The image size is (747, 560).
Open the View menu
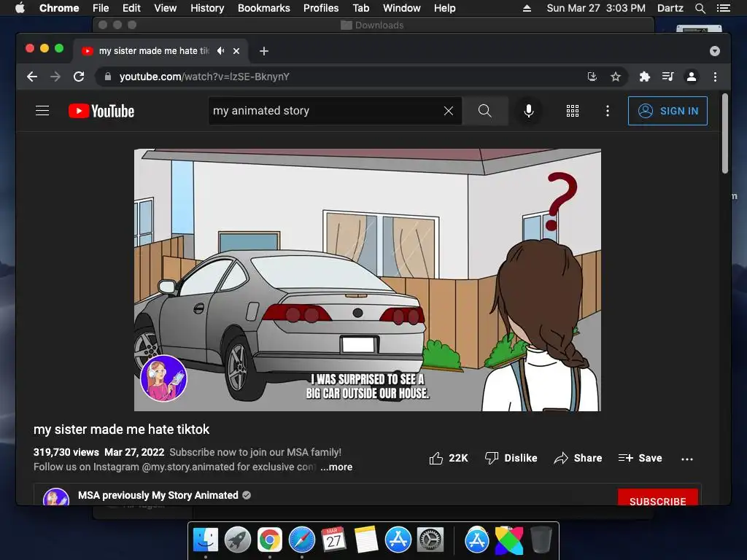click(166, 8)
